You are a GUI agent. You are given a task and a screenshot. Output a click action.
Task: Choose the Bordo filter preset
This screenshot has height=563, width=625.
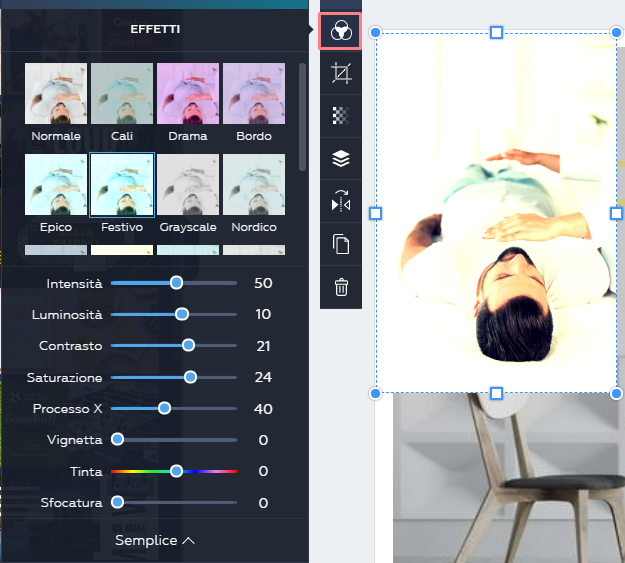click(x=254, y=94)
